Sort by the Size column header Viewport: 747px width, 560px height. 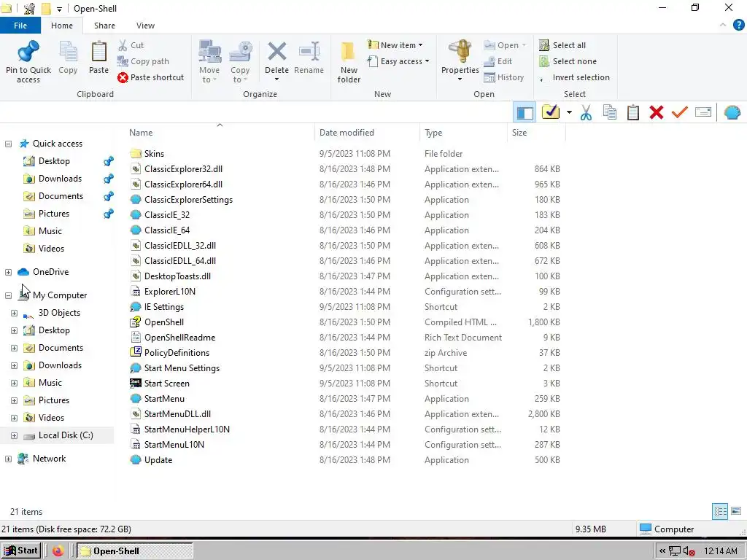[536, 133]
